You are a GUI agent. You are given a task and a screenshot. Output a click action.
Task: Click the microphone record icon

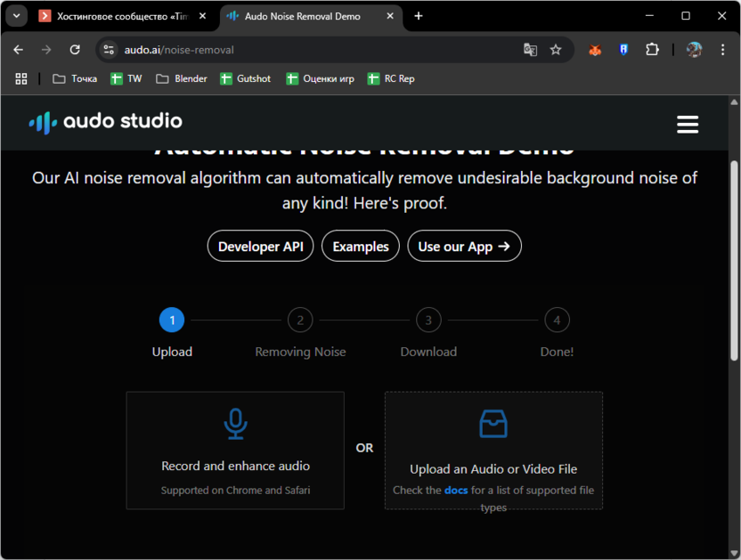235,425
